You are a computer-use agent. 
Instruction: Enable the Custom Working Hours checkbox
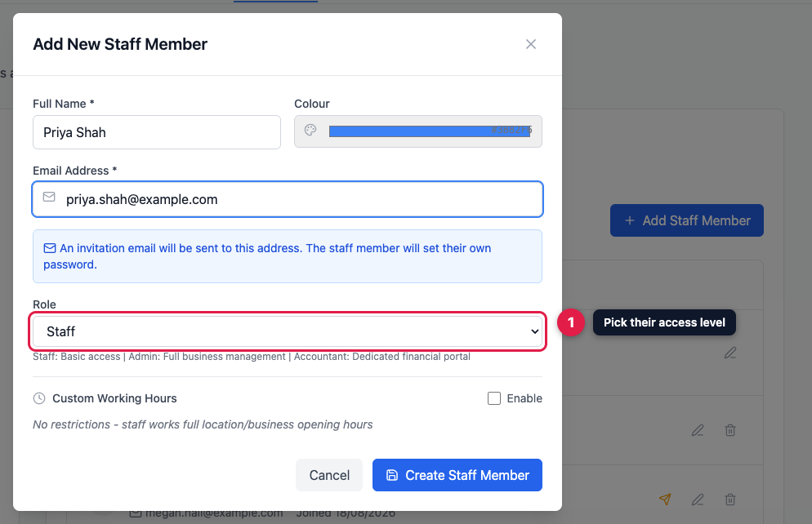click(x=494, y=398)
